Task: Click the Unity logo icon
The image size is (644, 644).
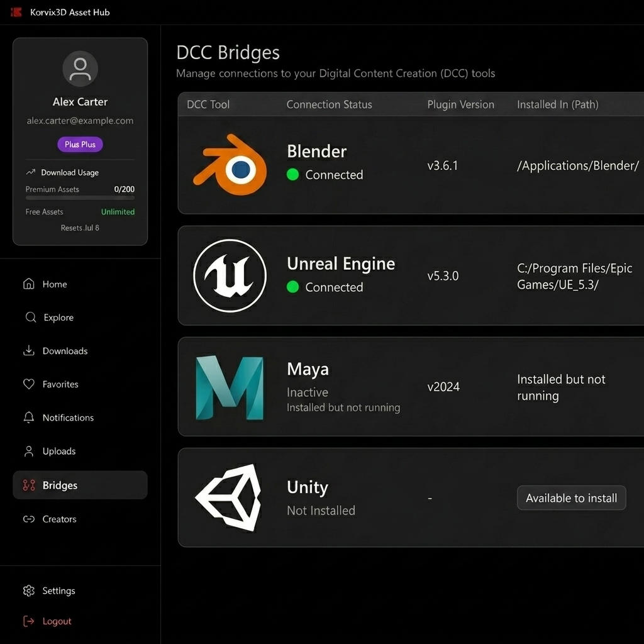Action: (229, 497)
